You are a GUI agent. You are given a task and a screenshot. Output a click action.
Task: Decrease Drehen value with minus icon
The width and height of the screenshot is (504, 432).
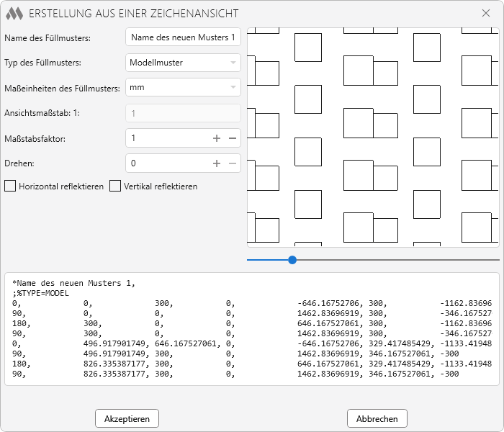tap(233, 163)
